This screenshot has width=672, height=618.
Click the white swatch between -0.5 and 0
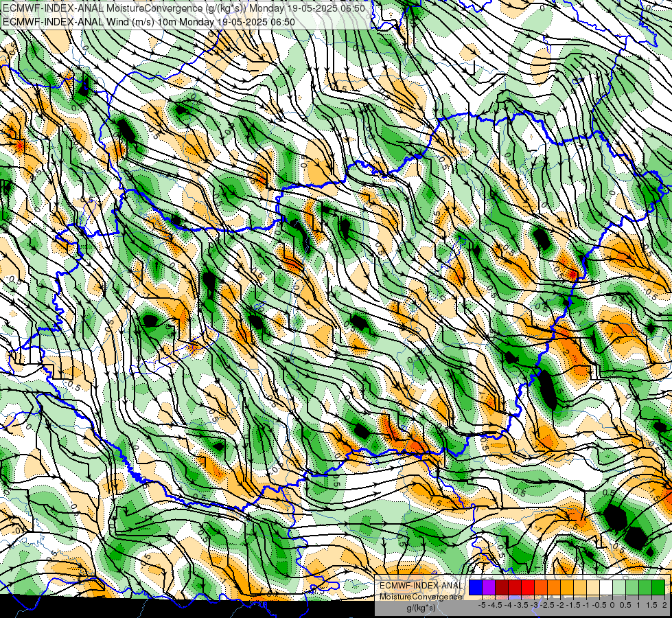click(605, 588)
